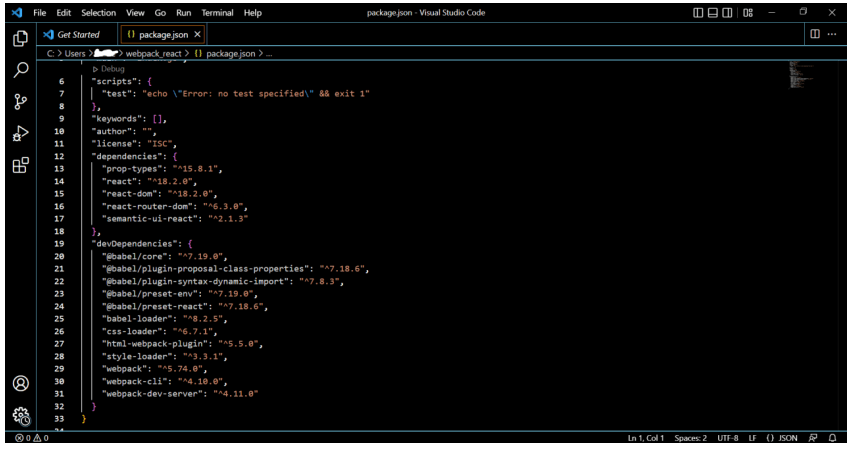Change LF end-of-line sequence

click(x=753, y=438)
